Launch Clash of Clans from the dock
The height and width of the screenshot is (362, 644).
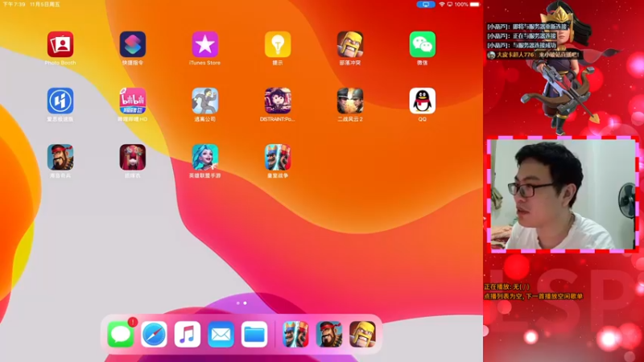click(363, 334)
